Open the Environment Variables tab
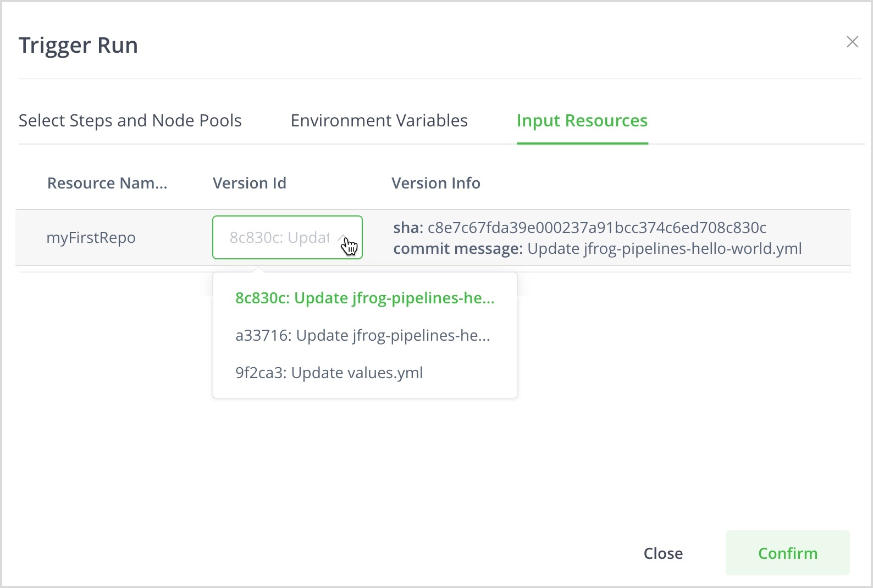873x588 pixels. (x=379, y=120)
